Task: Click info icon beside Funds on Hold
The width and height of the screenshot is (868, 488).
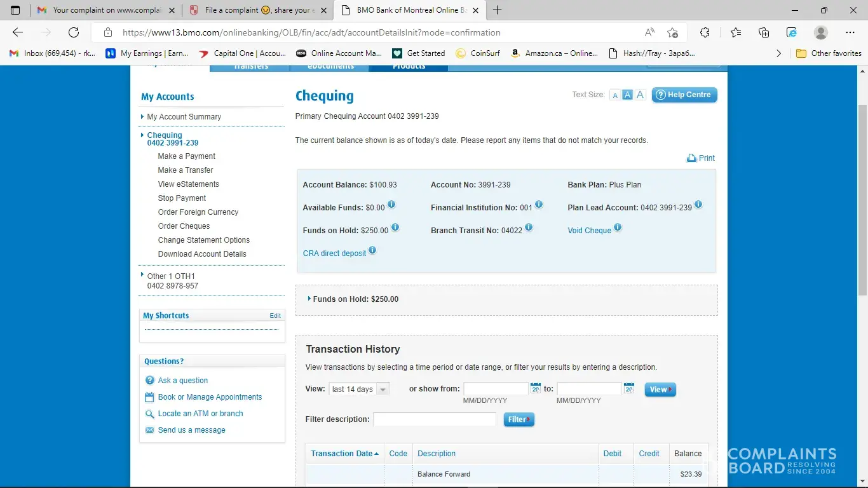Action: pyautogui.click(x=395, y=227)
